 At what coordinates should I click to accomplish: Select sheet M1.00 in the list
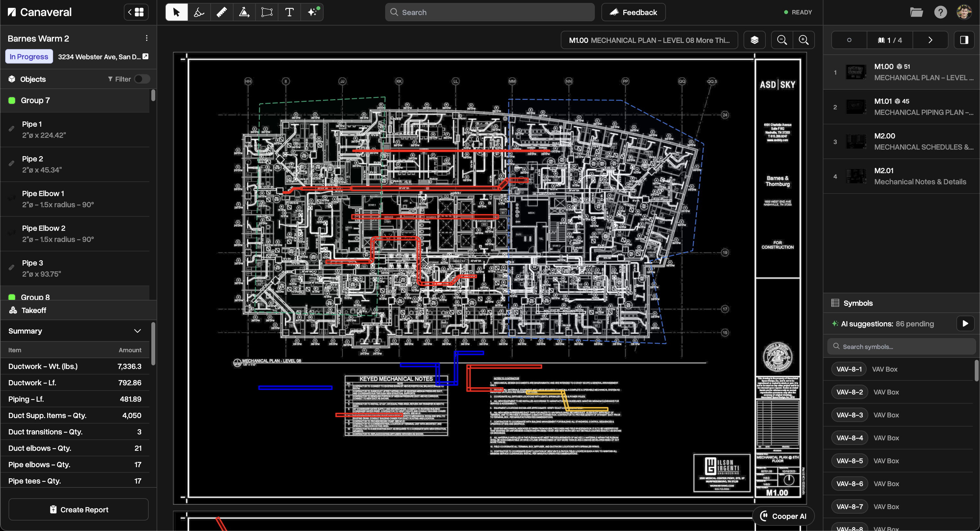pyautogui.click(x=902, y=72)
